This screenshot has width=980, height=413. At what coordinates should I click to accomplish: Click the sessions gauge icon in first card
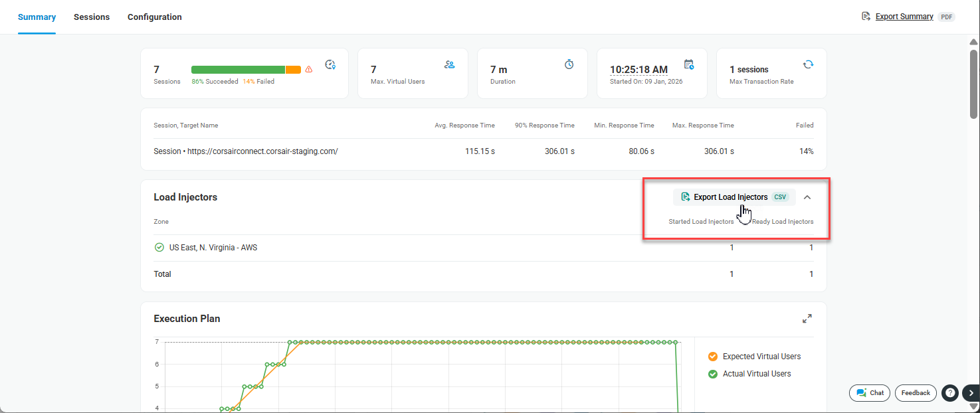coord(330,64)
